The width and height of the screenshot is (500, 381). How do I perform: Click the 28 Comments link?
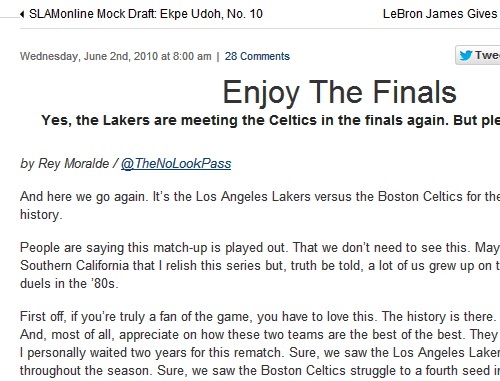(257, 56)
